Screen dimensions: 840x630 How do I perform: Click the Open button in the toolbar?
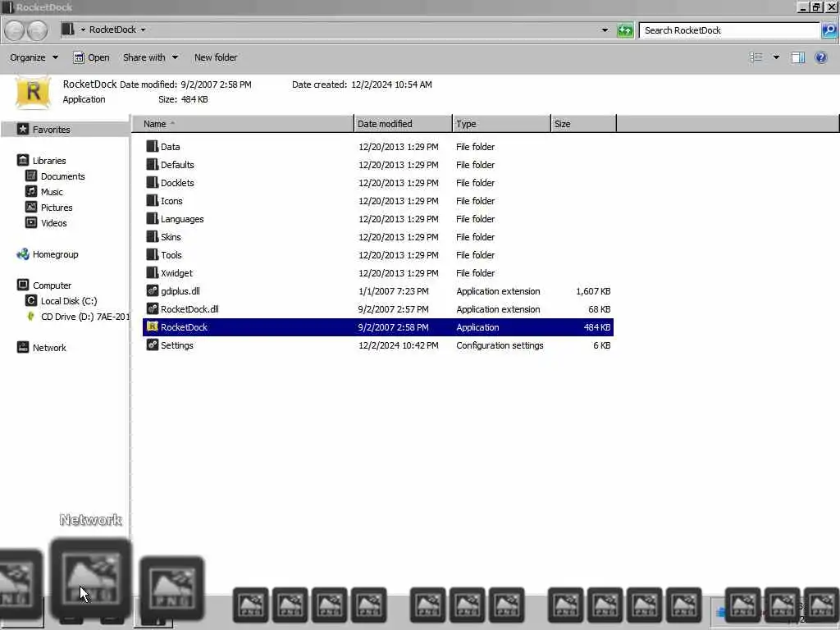click(x=91, y=57)
